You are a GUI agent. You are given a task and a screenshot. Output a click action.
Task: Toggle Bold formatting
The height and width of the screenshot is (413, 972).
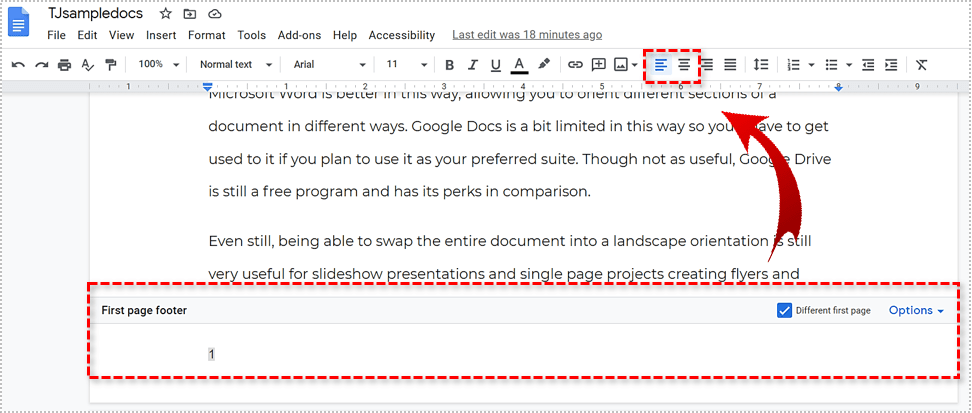(x=449, y=65)
